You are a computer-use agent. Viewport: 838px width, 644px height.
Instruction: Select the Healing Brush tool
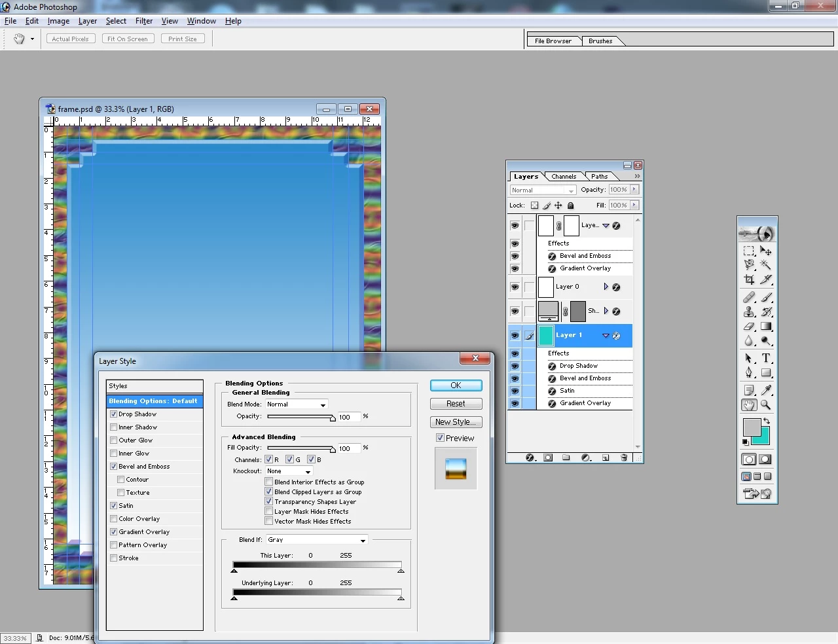pos(749,297)
